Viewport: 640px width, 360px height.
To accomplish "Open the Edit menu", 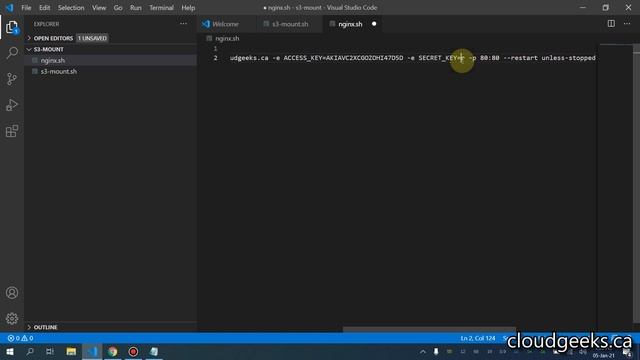I will [44, 8].
